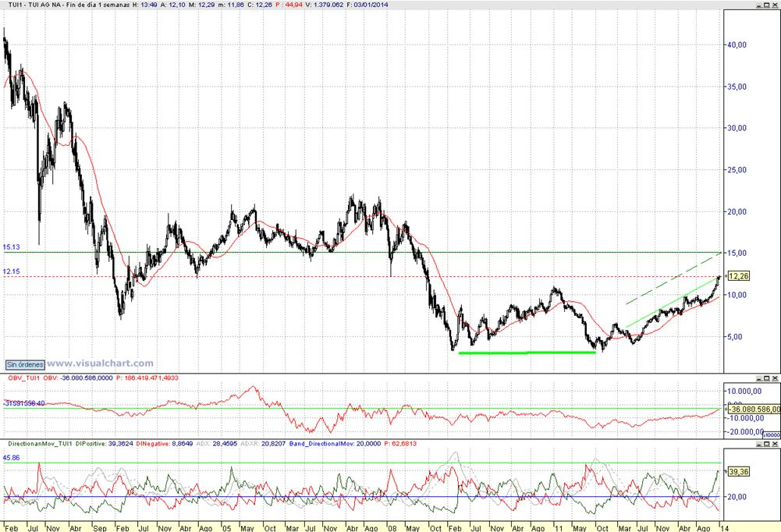Click the 'DIPositive: 39,3624' reading
Viewport: 781px width, 532px height.
[105, 443]
